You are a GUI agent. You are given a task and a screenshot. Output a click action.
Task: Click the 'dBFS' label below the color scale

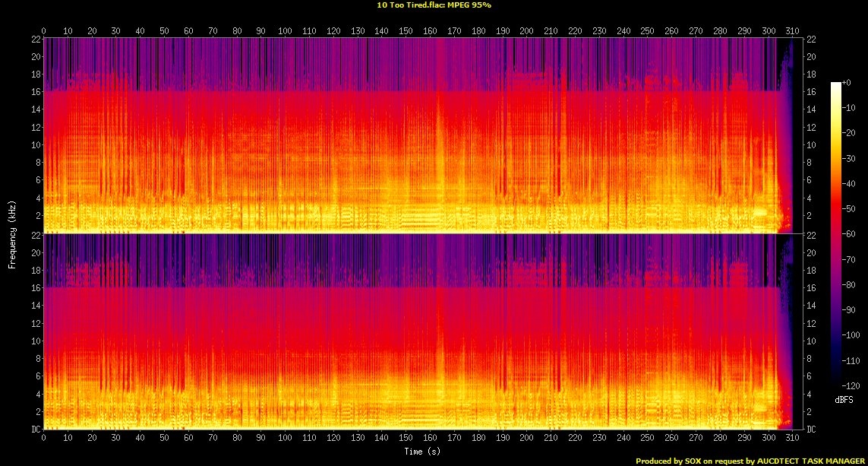pyautogui.click(x=844, y=400)
